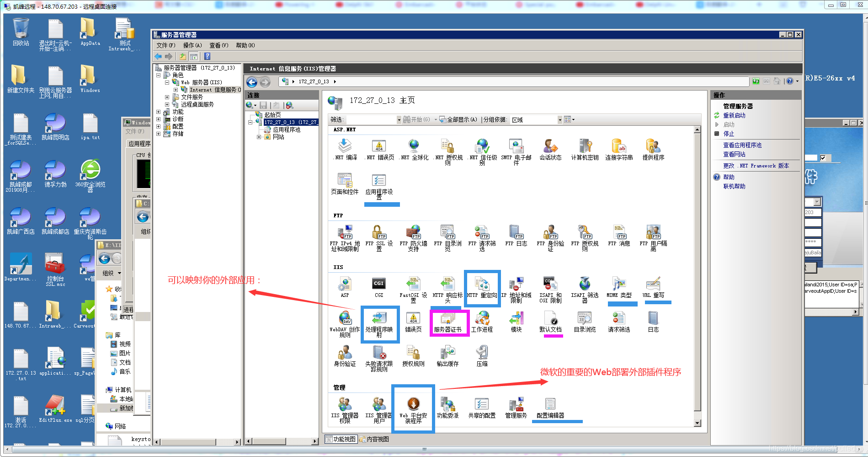This screenshot has height=457, width=868.
Task: Open the 操作(A) menu
Action: pos(192,45)
